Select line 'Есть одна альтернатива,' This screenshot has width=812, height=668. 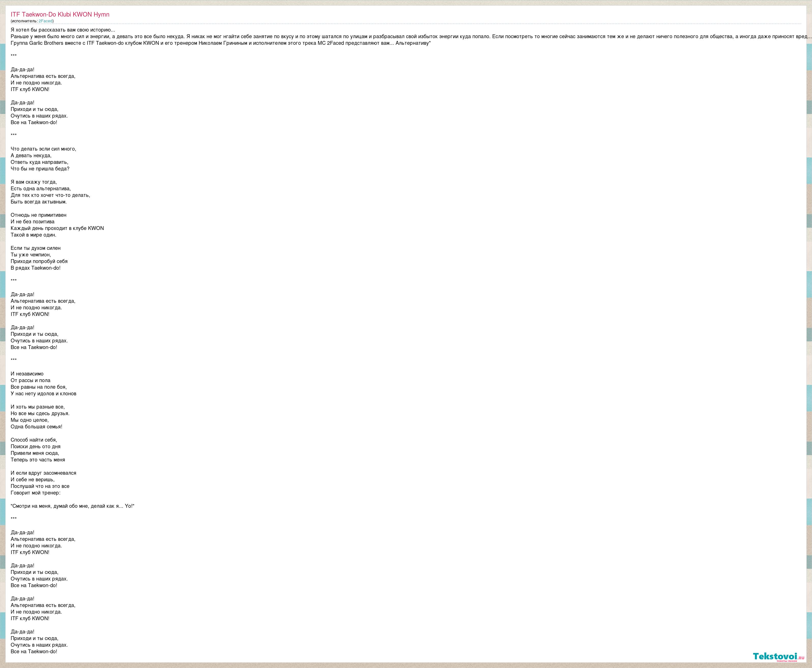click(x=41, y=188)
